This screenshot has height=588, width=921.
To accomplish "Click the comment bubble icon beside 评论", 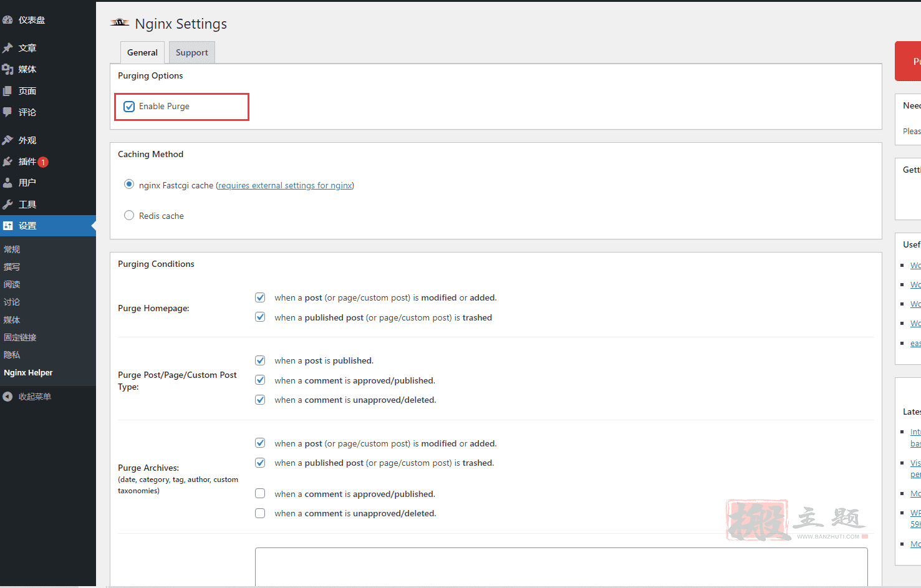I will click(7, 112).
